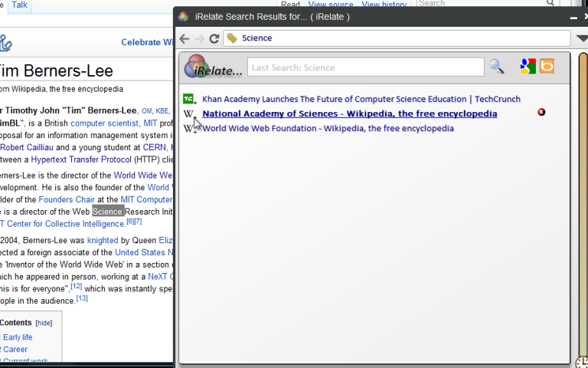Search with the Google icon
The image size is (588, 368).
click(528, 67)
